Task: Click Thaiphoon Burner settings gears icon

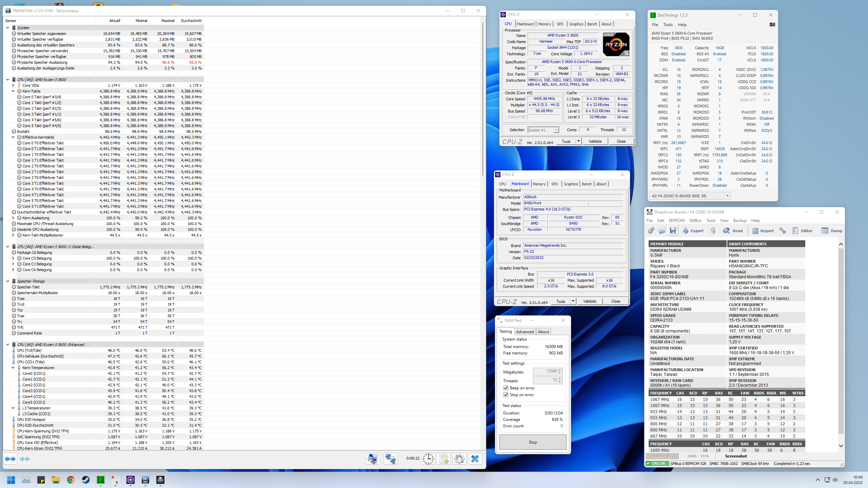Action: pyautogui.click(x=651, y=230)
